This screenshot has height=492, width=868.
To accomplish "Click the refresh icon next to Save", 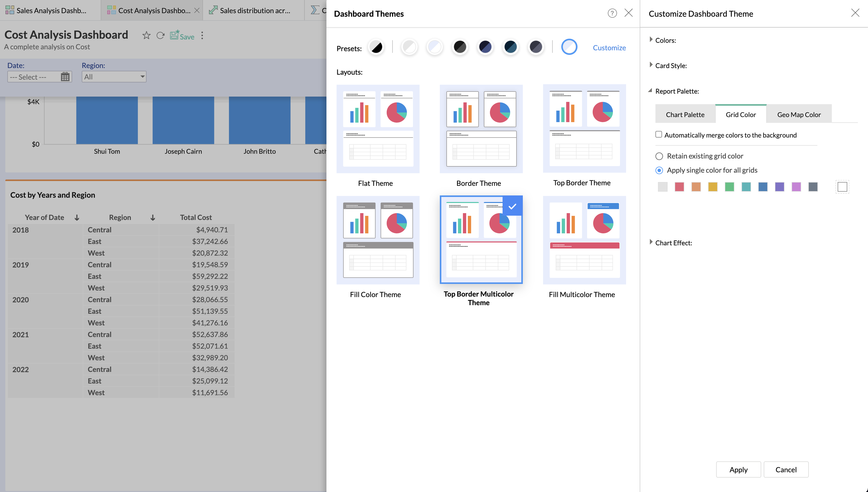I will [160, 35].
